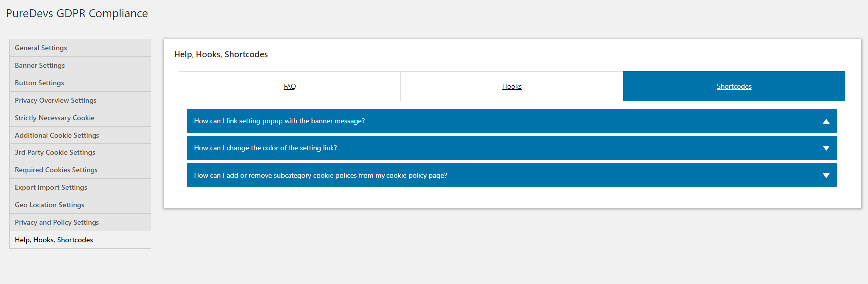Open Privacy Overview Settings
Screen dimensions: 868x284
pyautogui.click(x=56, y=101)
